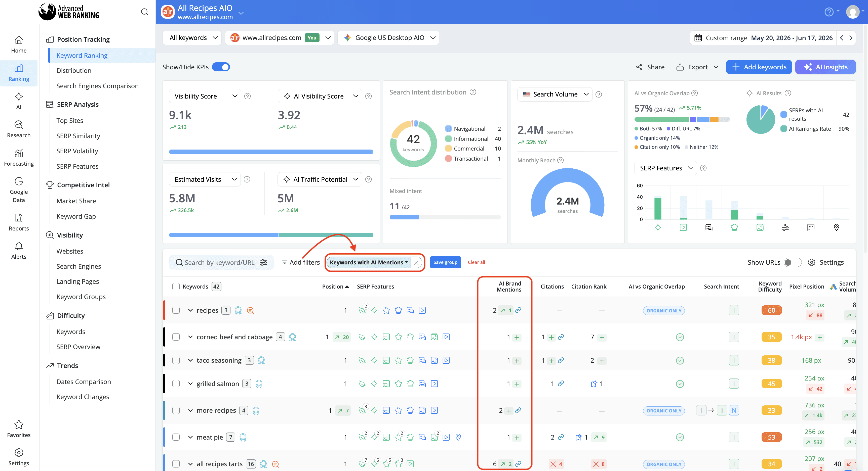Check the meat pie row

176,437
